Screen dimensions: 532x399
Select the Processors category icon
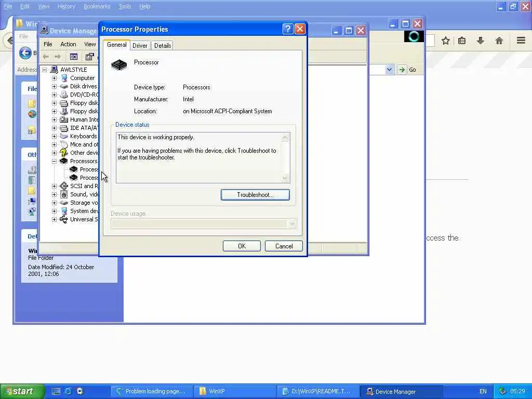[x=64, y=161]
